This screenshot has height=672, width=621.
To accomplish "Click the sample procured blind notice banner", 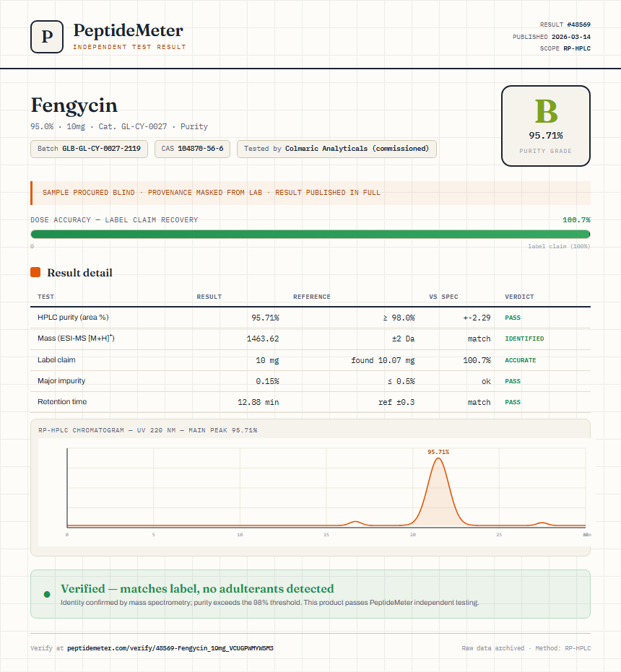I will (310, 193).
